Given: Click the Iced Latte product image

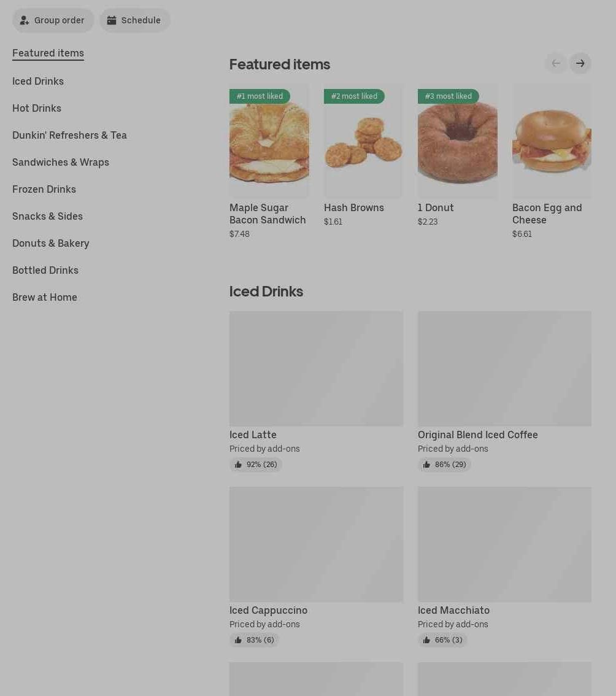Looking at the screenshot, I should pos(317,368).
